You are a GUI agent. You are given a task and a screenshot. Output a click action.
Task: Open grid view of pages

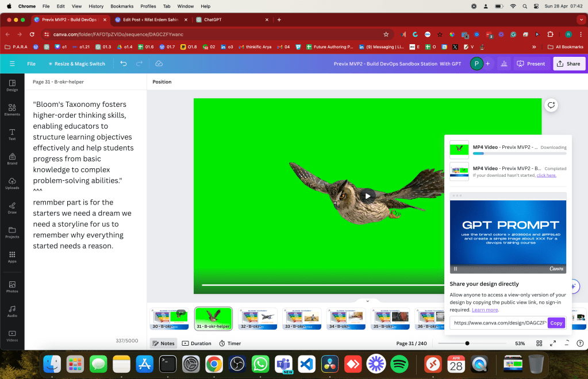point(539,343)
